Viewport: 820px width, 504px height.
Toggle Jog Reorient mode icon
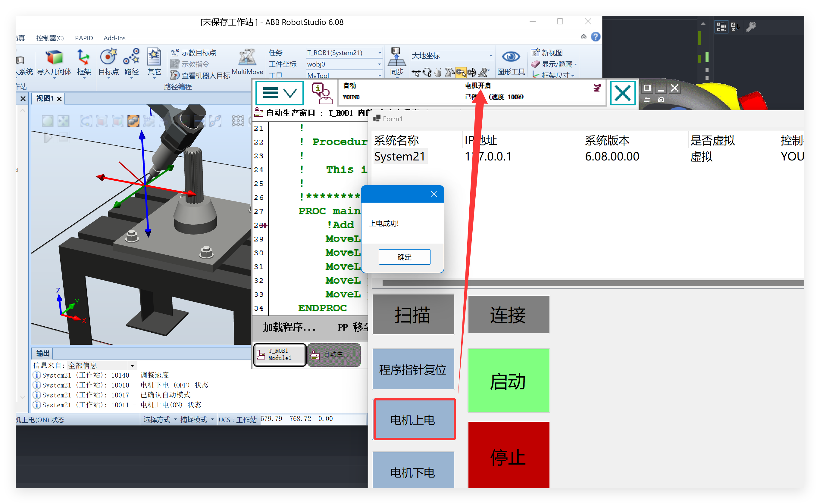point(471,72)
